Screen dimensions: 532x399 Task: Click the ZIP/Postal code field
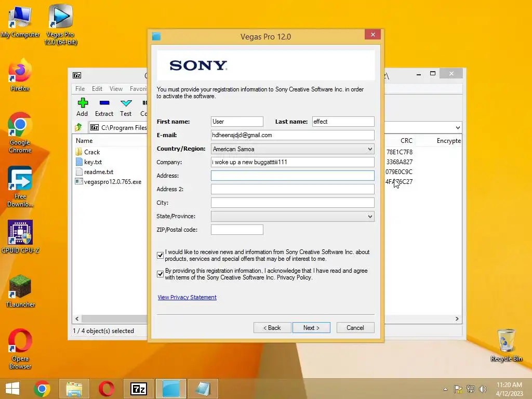[x=237, y=230]
